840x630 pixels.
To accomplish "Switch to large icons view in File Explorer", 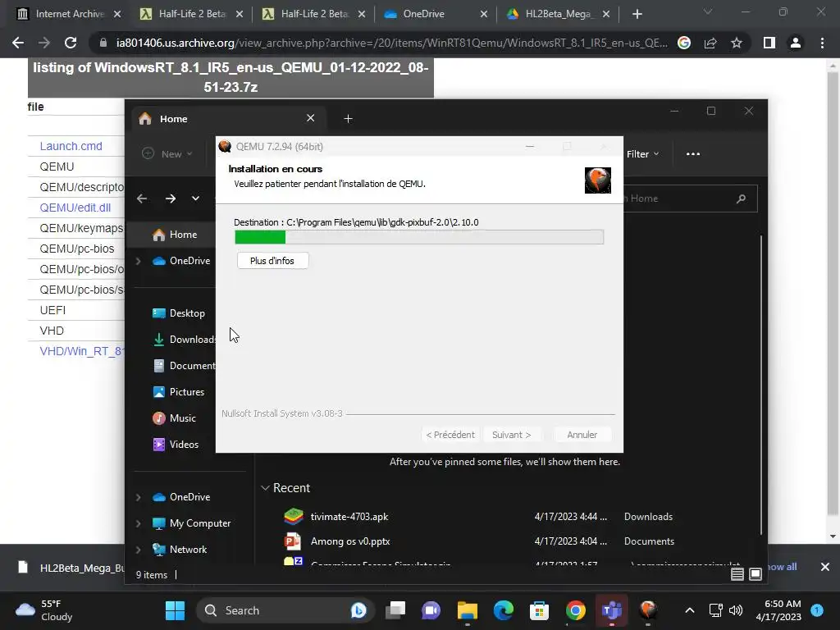I will (x=756, y=574).
